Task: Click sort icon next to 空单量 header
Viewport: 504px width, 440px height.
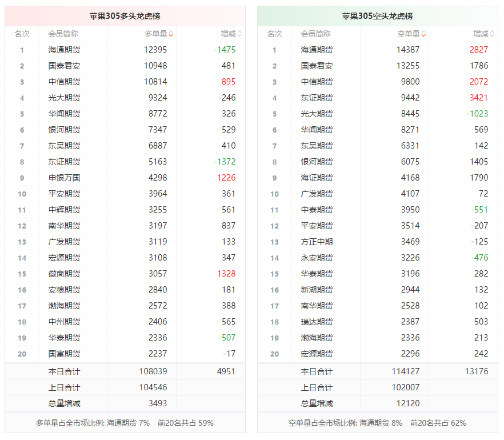Action: coord(423,34)
